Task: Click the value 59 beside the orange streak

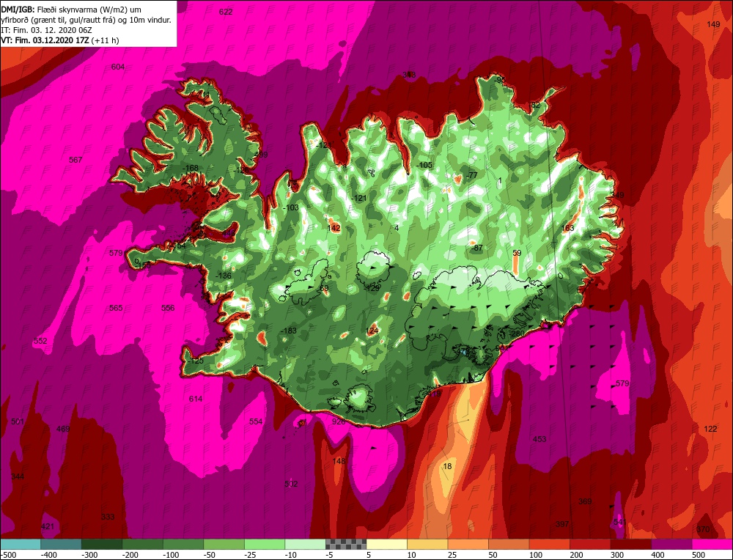Action: (517, 253)
